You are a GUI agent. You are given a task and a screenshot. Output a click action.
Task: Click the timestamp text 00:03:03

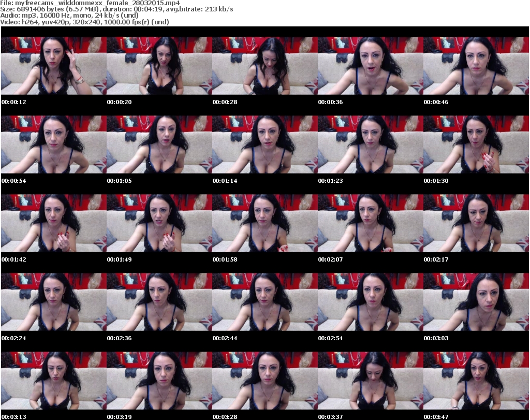(436, 338)
